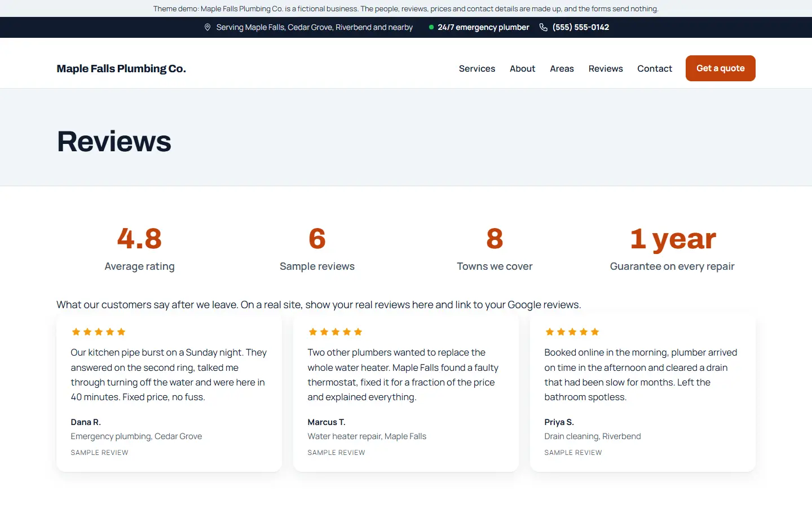812x508 pixels.
Task: Click the Get a quote button
Action: [x=721, y=68]
